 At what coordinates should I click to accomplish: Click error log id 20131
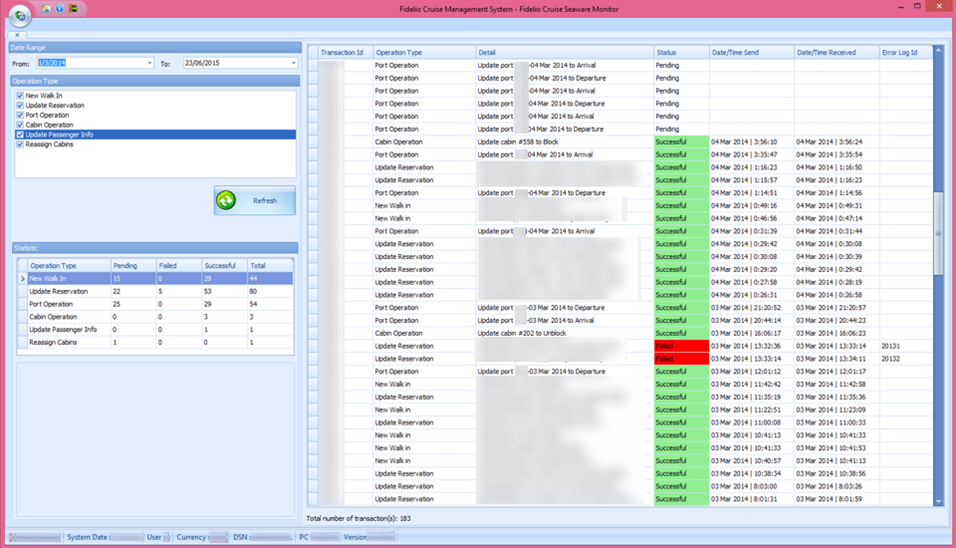890,346
